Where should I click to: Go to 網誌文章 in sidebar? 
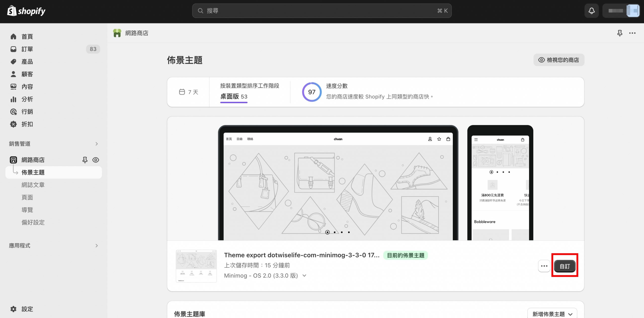[x=33, y=185]
